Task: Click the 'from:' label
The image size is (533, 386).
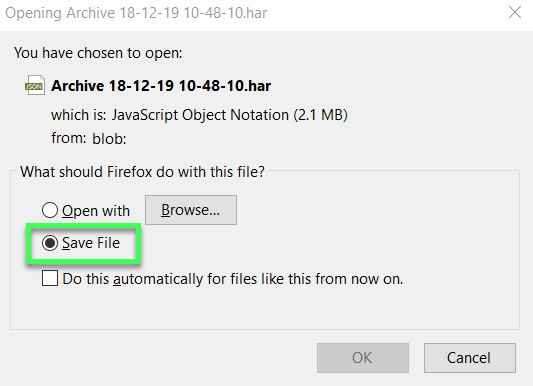Action: pos(69,138)
